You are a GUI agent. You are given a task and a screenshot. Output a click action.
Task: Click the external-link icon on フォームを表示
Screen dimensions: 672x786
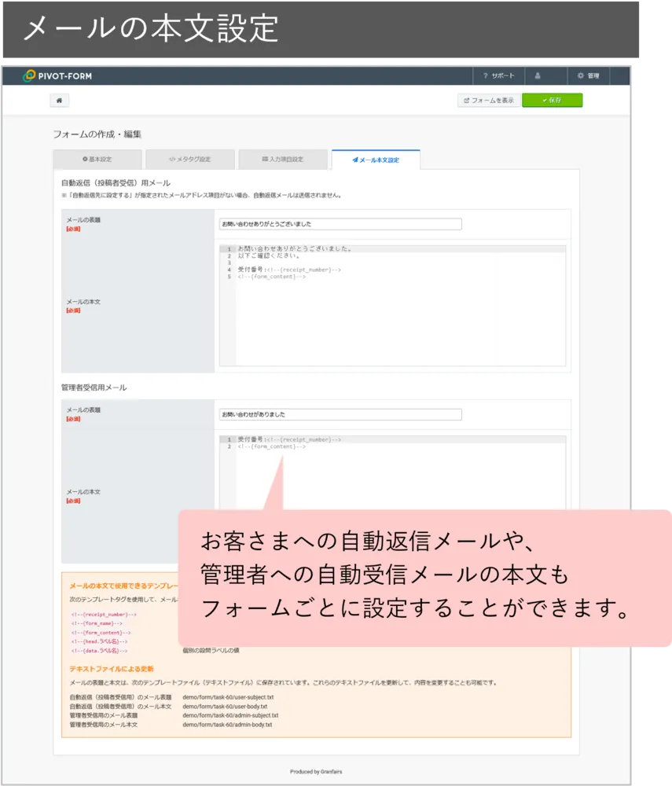coord(466,101)
